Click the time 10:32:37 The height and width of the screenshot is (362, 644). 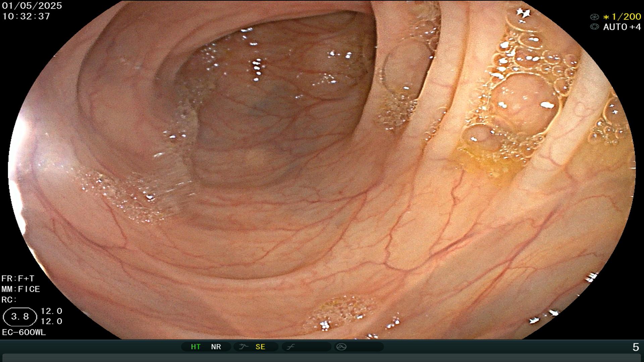pos(26,16)
